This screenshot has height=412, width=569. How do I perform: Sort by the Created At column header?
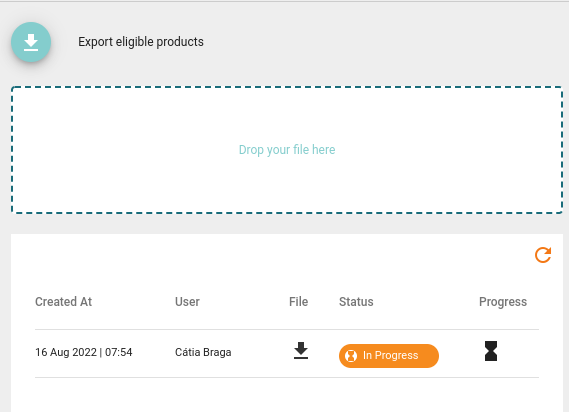(x=64, y=302)
